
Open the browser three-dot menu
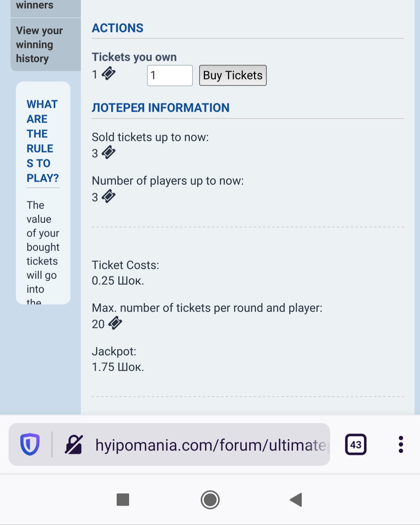tap(401, 444)
